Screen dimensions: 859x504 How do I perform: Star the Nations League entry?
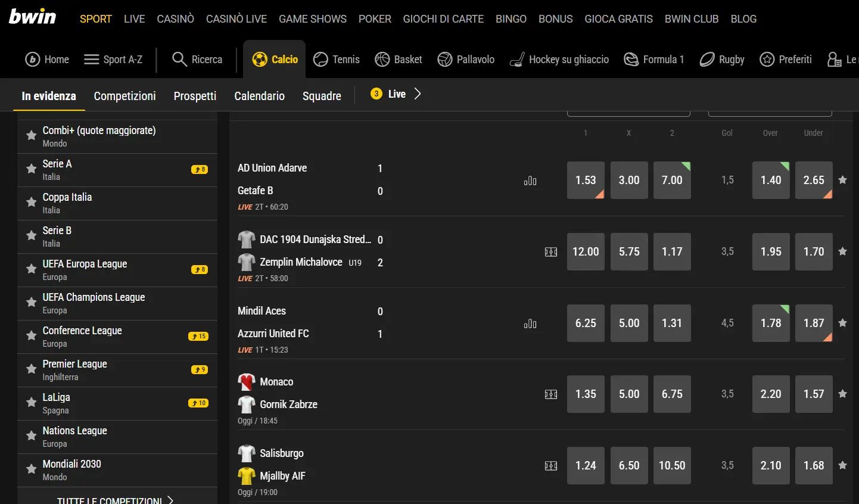point(32,436)
